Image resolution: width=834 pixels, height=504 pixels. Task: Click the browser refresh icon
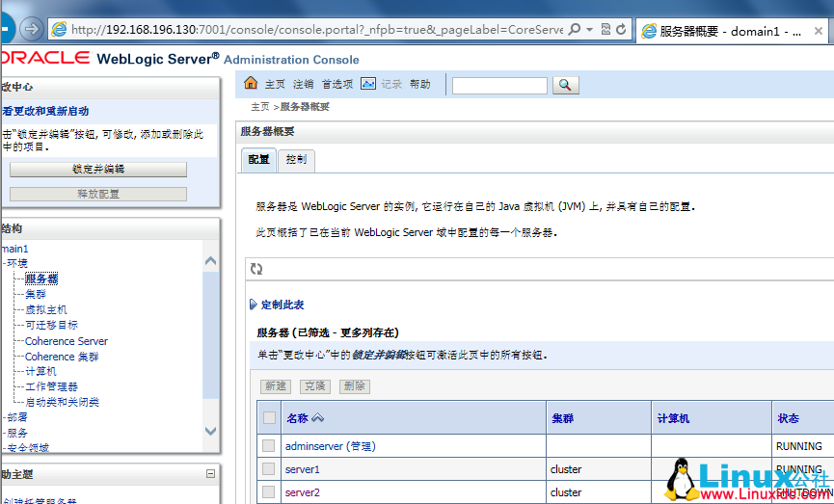621,29
